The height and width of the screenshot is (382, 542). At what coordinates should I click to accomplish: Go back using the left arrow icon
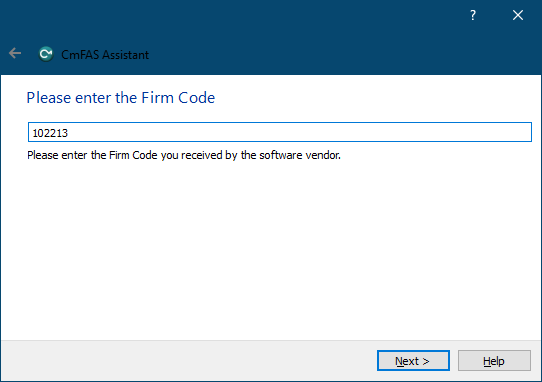click(15, 53)
